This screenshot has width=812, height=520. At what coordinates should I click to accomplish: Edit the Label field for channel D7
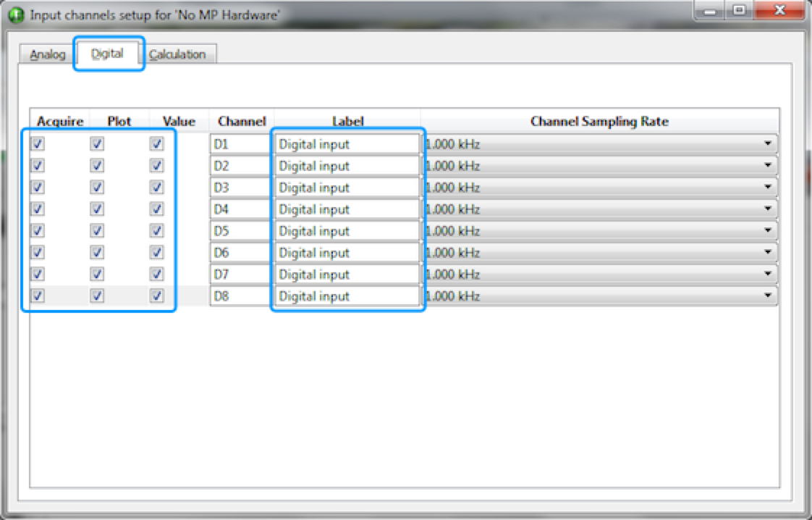pyautogui.click(x=346, y=274)
